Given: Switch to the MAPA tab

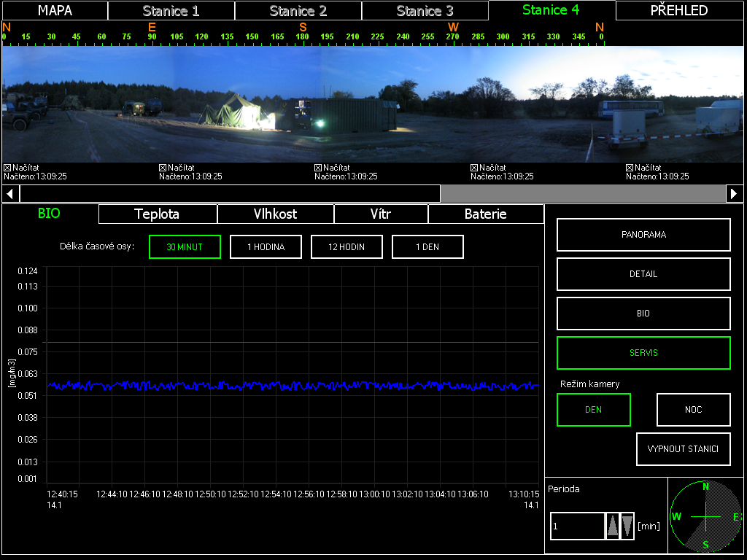Looking at the screenshot, I should point(55,11).
